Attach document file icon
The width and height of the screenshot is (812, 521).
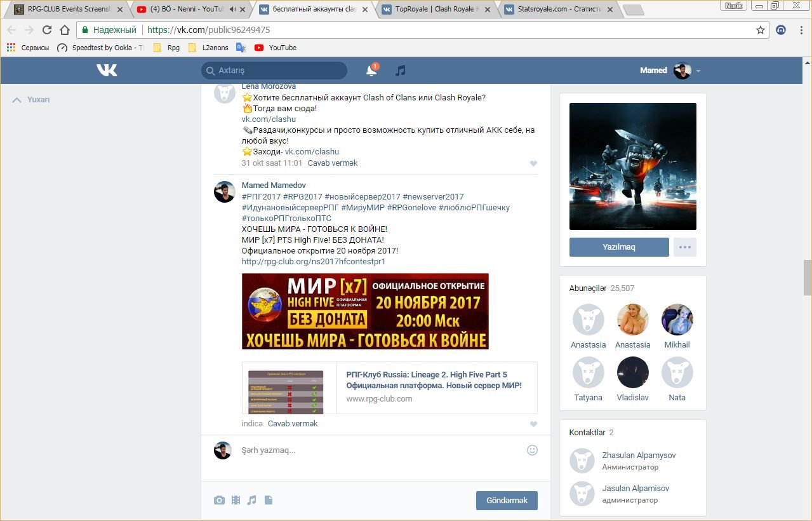[x=269, y=501]
